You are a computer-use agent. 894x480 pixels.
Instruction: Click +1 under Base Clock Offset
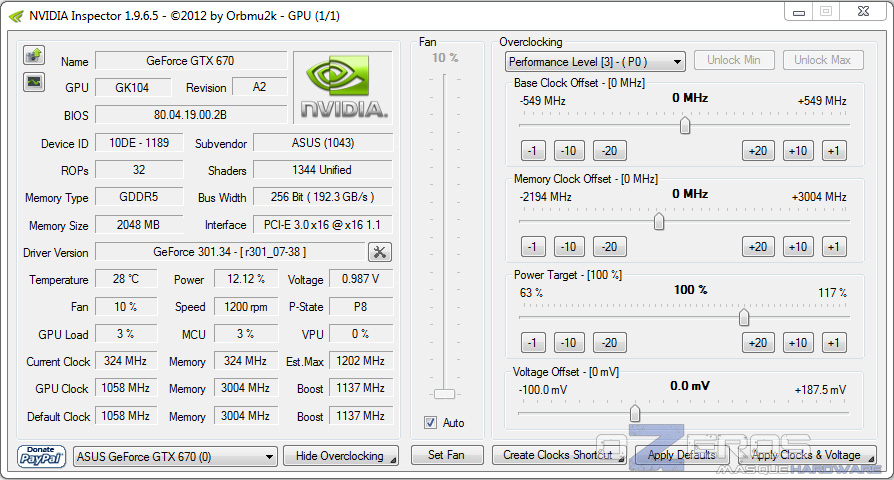pyautogui.click(x=834, y=151)
